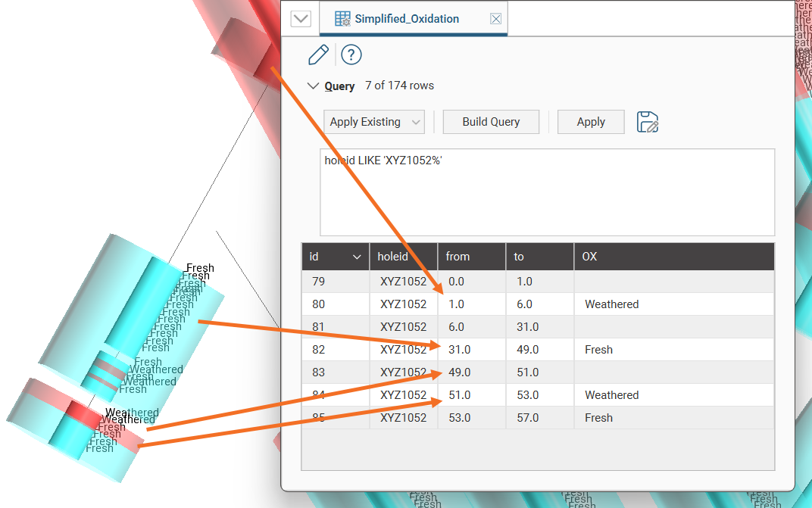Close the Simplified_Oxidation tab
Viewport: 812px width, 508px height.
[x=495, y=19]
